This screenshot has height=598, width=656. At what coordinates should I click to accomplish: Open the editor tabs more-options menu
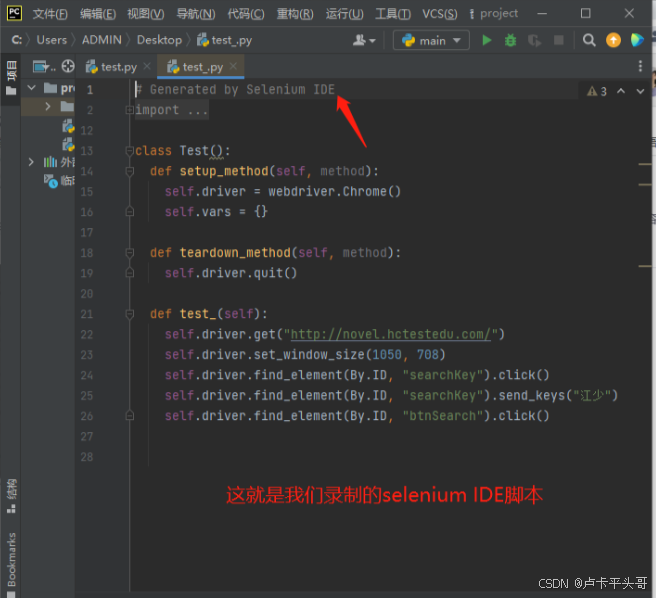click(640, 66)
